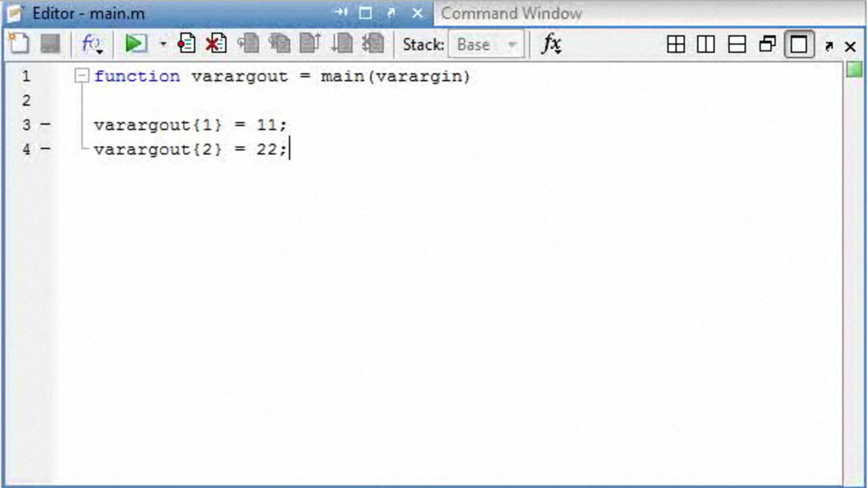The image size is (868, 488).
Task: Open the Stack Base dropdown
Action: [x=486, y=45]
